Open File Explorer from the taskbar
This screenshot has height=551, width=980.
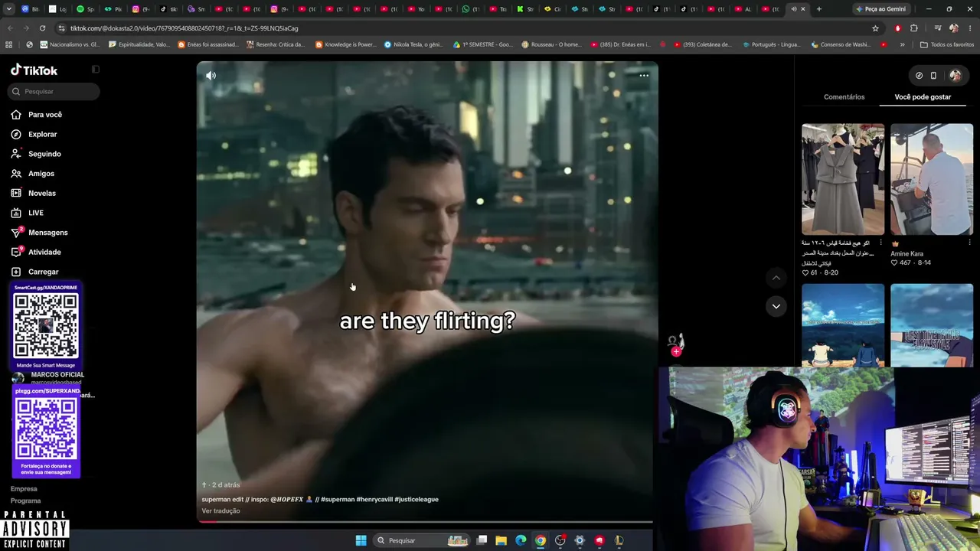[501, 540]
